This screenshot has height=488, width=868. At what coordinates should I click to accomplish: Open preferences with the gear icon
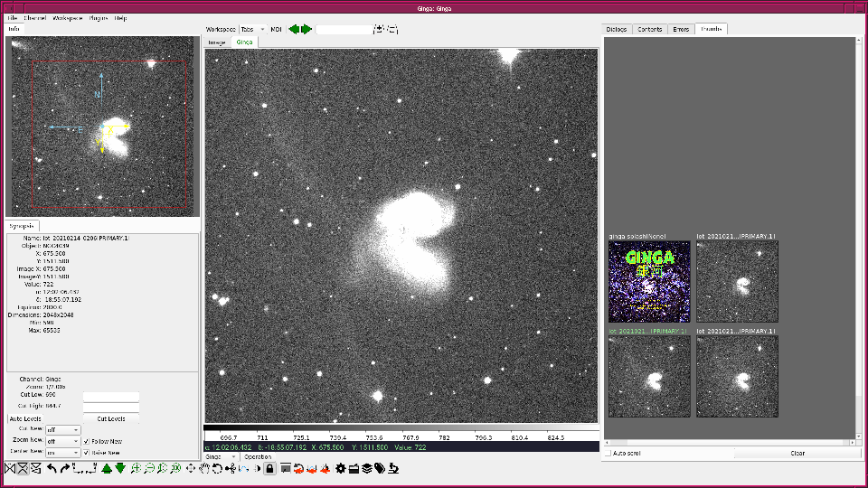pyautogui.click(x=340, y=468)
